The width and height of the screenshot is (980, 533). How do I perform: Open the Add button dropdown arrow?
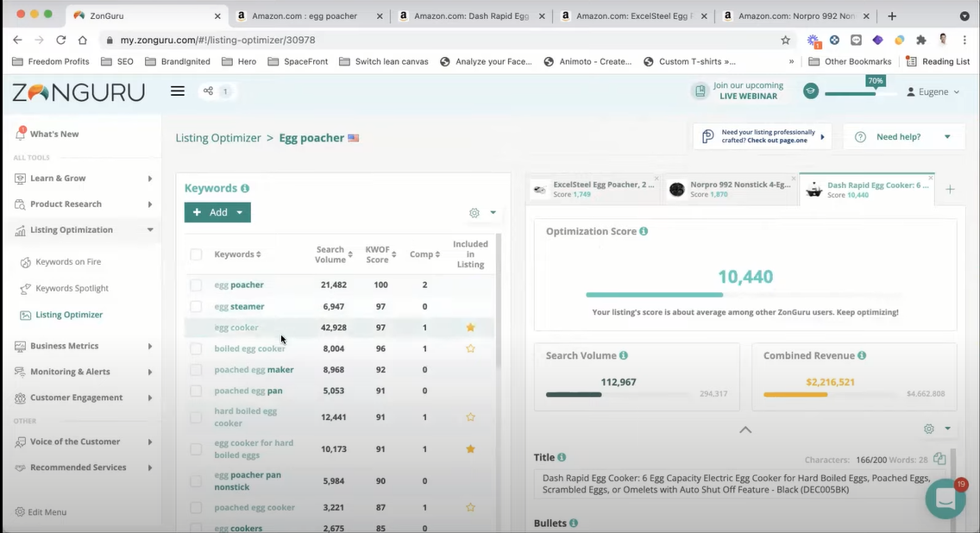239,212
